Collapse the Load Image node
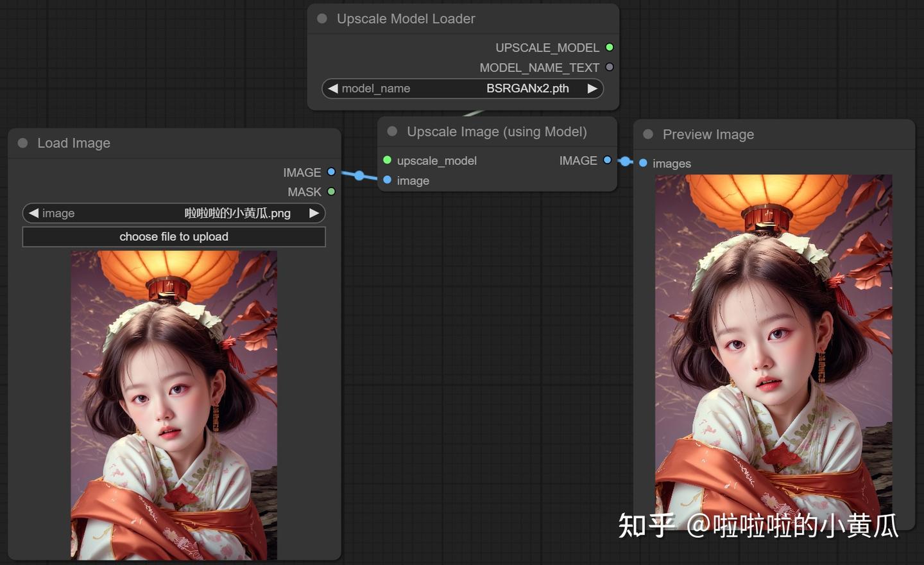 point(24,143)
